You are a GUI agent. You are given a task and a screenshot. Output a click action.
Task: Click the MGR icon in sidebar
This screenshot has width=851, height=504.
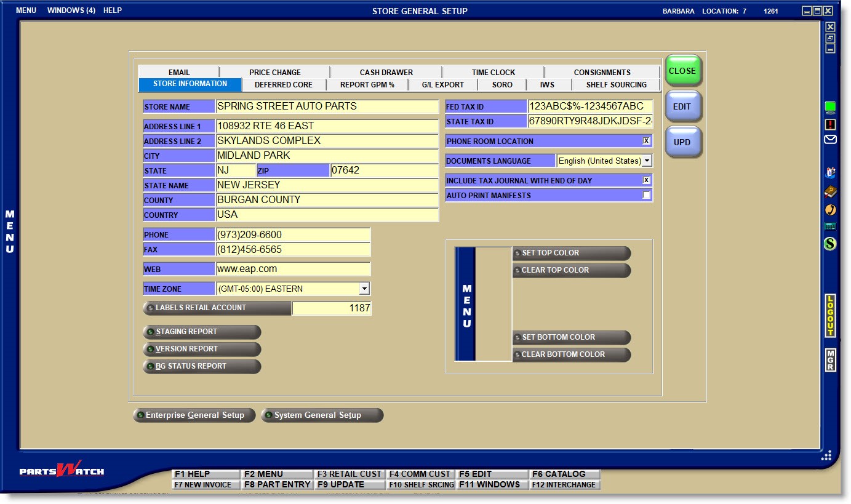pyautogui.click(x=830, y=360)
